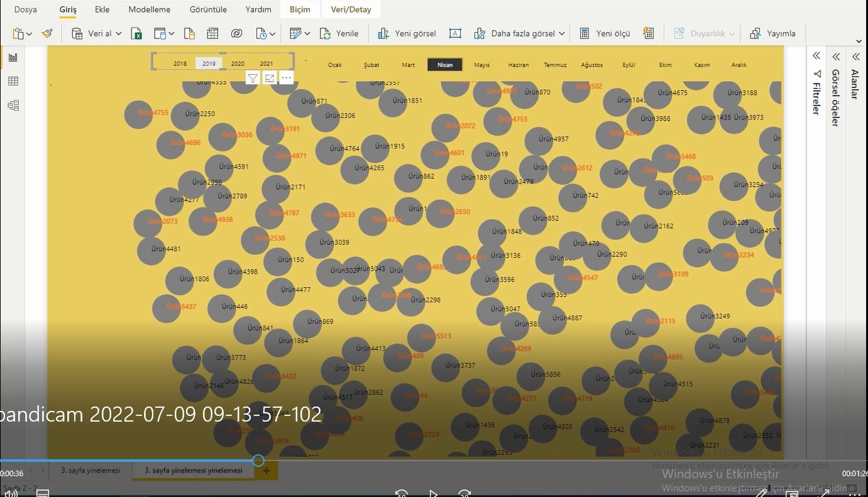
Task: Click the Enter data table icon
Action: pyautogui.click(x=212, y=33)
